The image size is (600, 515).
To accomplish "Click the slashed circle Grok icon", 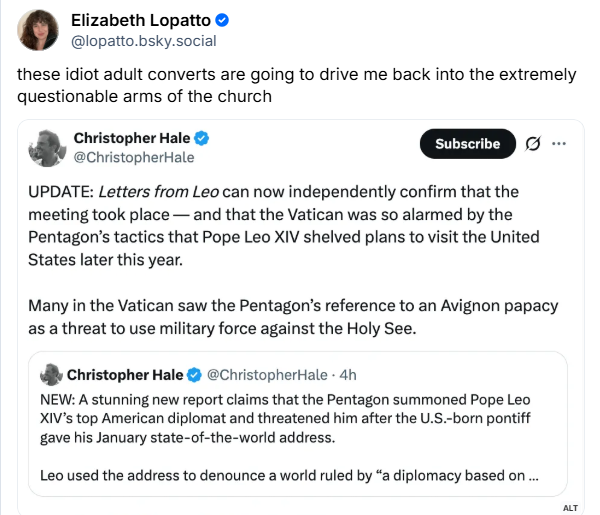I will tap(533, 144).
